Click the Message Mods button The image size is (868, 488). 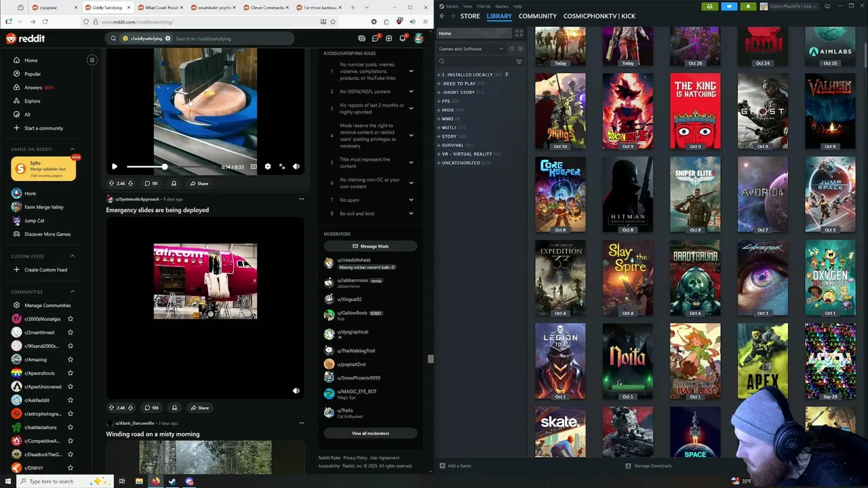370,246
